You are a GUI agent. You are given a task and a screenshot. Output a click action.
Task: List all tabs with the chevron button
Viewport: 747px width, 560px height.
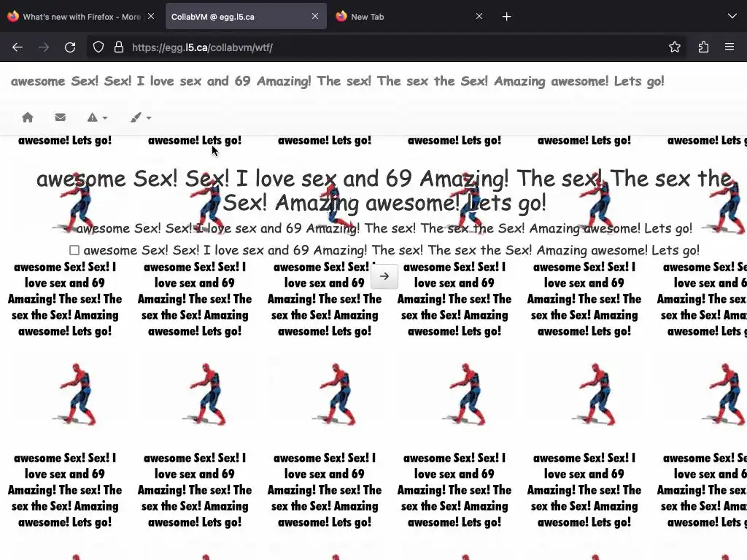732,16
